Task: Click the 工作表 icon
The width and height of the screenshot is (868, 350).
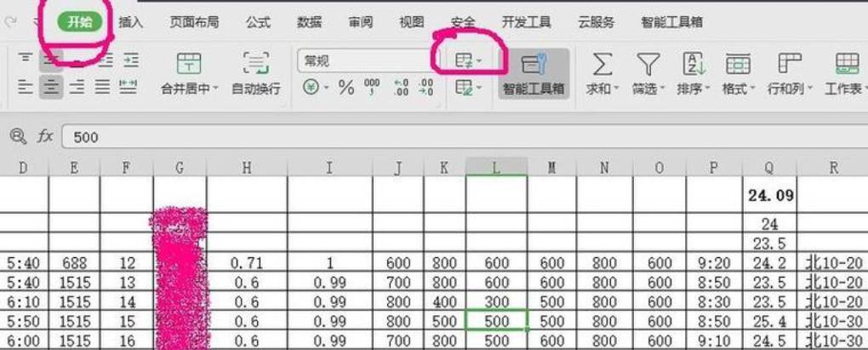Action: [x=847, y=64]
